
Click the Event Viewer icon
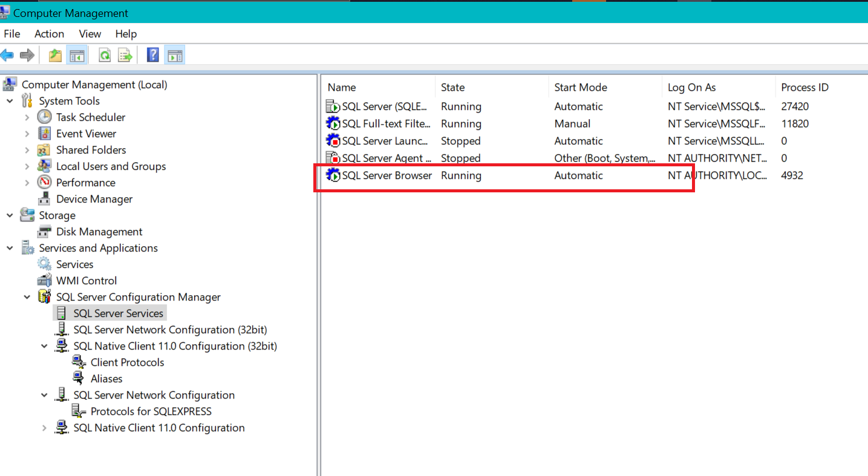44,133
